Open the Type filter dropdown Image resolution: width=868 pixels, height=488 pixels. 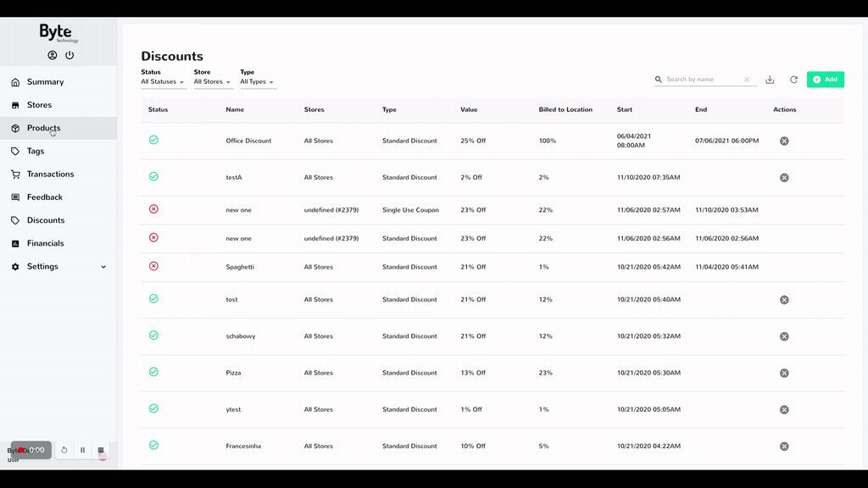point(257,82)
